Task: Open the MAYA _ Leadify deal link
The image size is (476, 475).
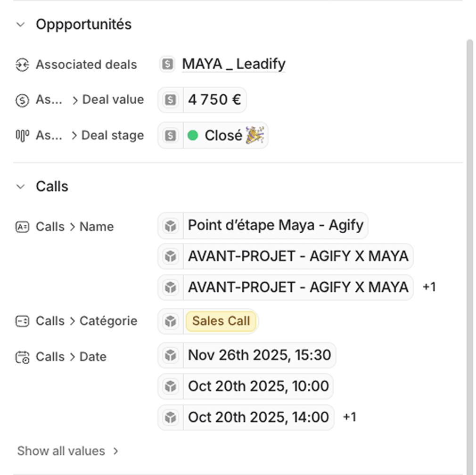Action: click(x=234, y=64)
